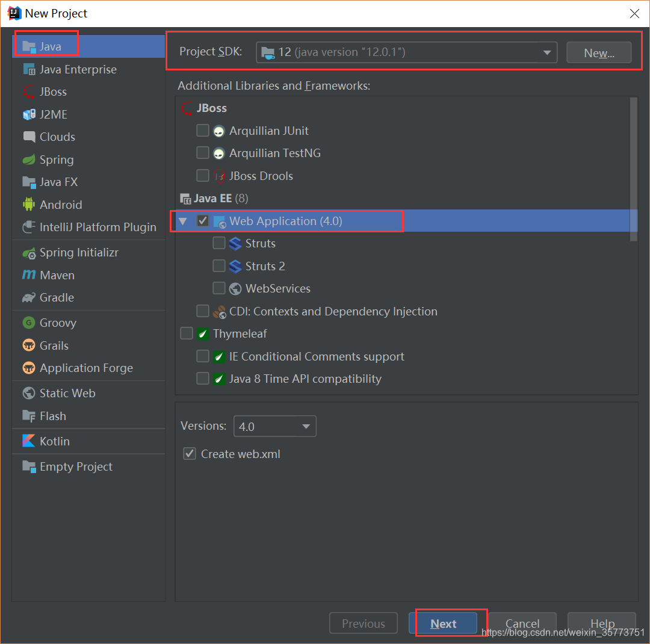Viewport: 650px width, 644px height.
Task: Tick the JBoss Drools checkbox
Action: click(x=203, y=175)
